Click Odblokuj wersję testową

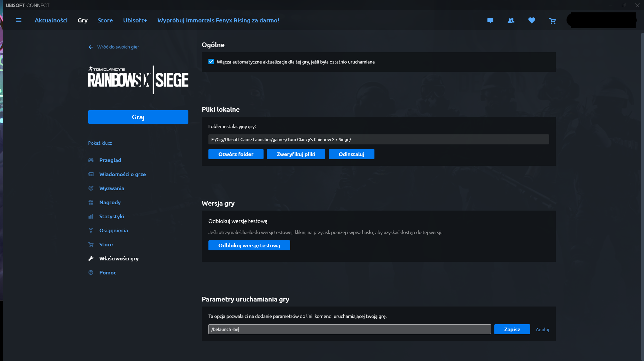pyautogui.click(x=249, y=245)
